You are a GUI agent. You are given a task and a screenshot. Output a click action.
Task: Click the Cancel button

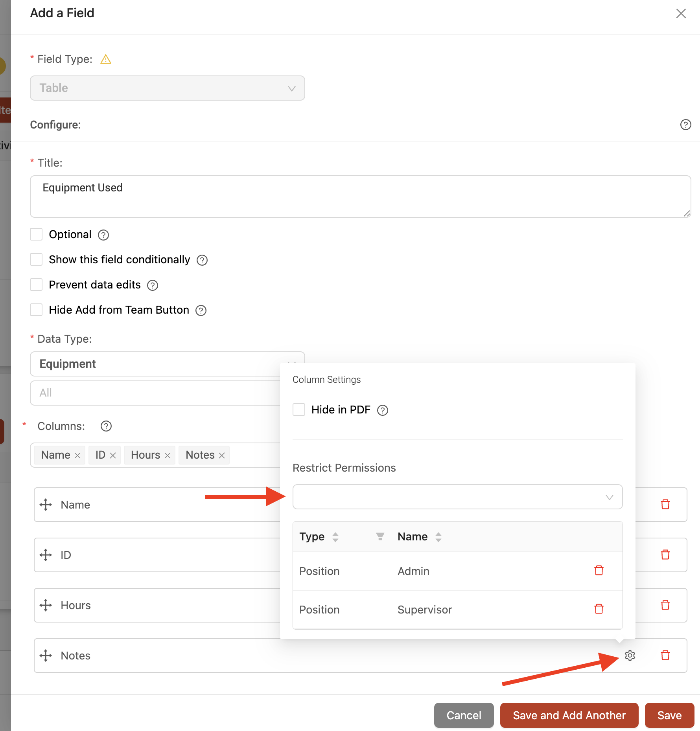pos(464,715)
